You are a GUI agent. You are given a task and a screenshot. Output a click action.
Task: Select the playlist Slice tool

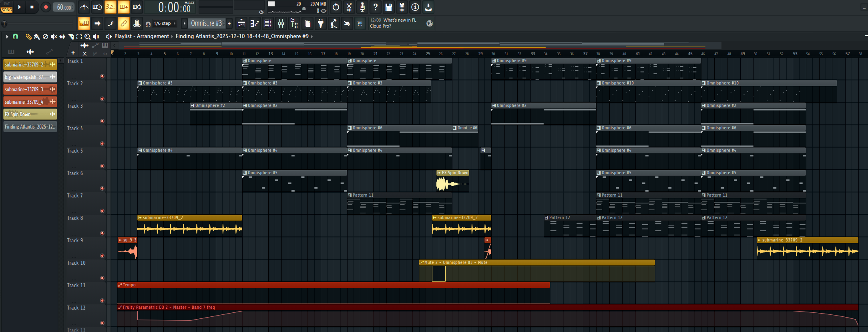pos(70,36)
